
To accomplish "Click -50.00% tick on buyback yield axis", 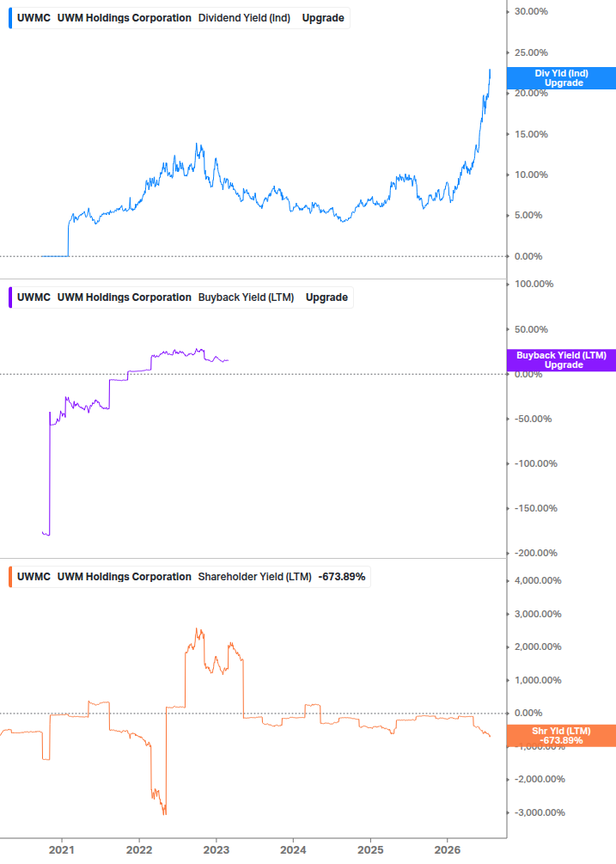I will 533,419.
